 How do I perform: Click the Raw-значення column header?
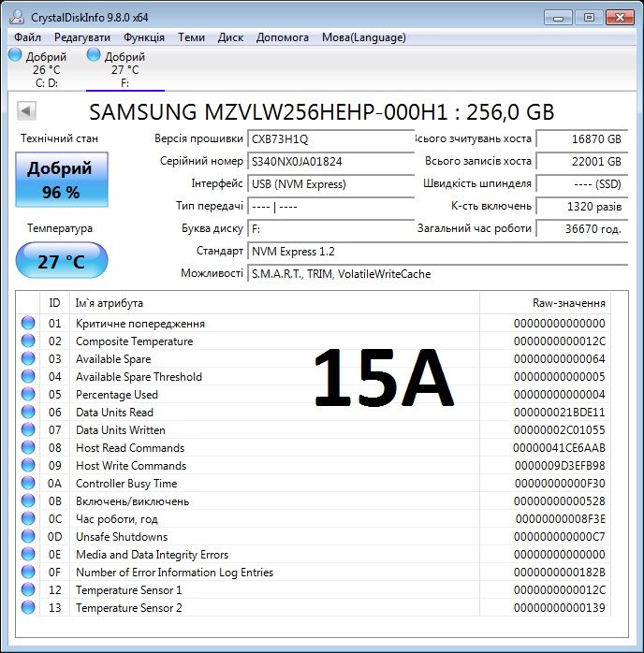coord(546,303)
